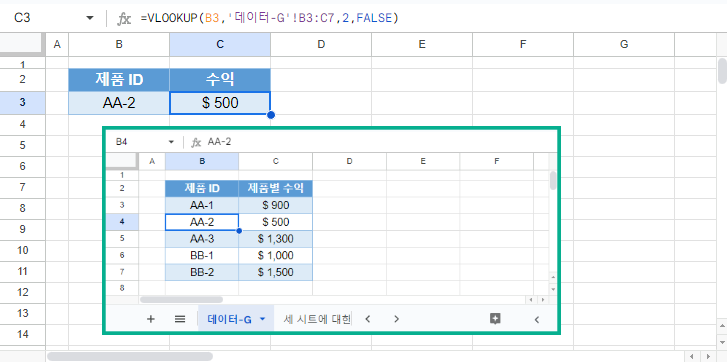Switch to the 데이터-G sheet tab
The height and width of the screenshot is (362, 727).
230,319
